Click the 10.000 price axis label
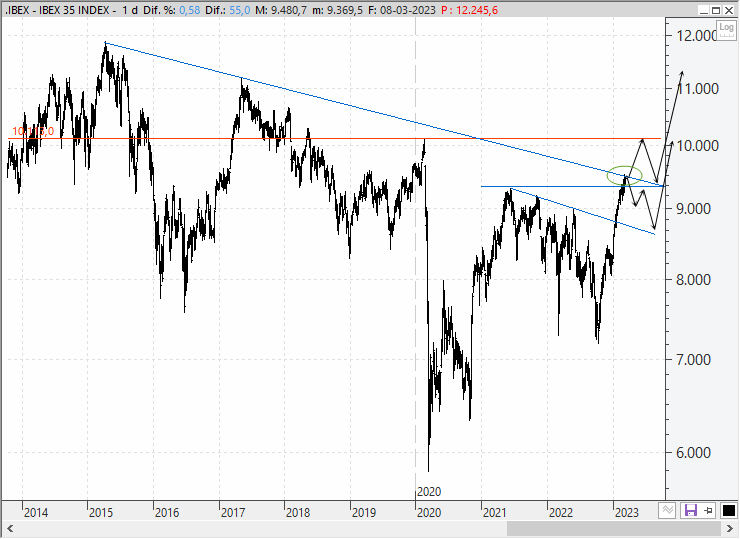Viewport: 740px width, 539px height. (698, 146)
